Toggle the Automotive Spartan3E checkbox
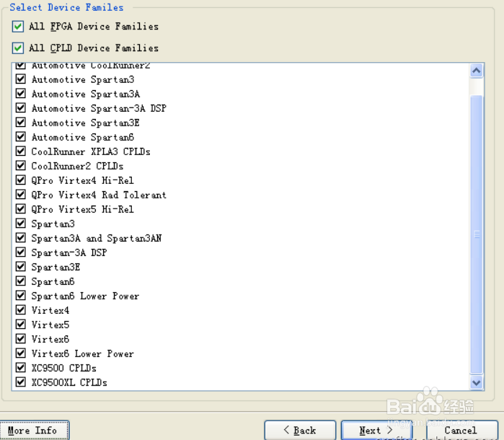Viewport: 504px width, 440px height. (x=21, y=122)
